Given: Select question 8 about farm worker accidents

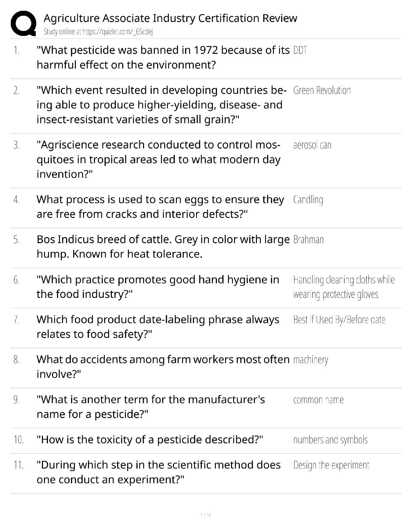Looking at the screenshot, I should click(163, 367).
